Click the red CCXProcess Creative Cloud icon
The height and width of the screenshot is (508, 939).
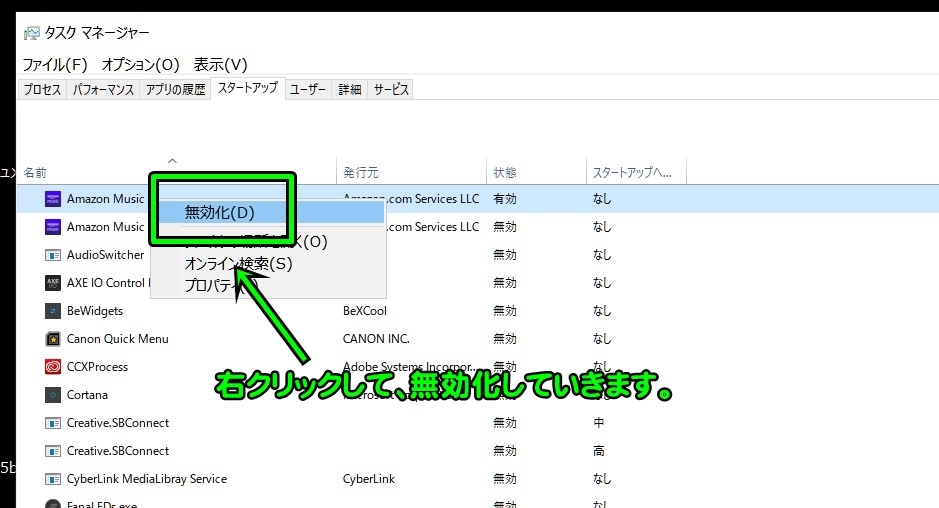click(53, 367)
